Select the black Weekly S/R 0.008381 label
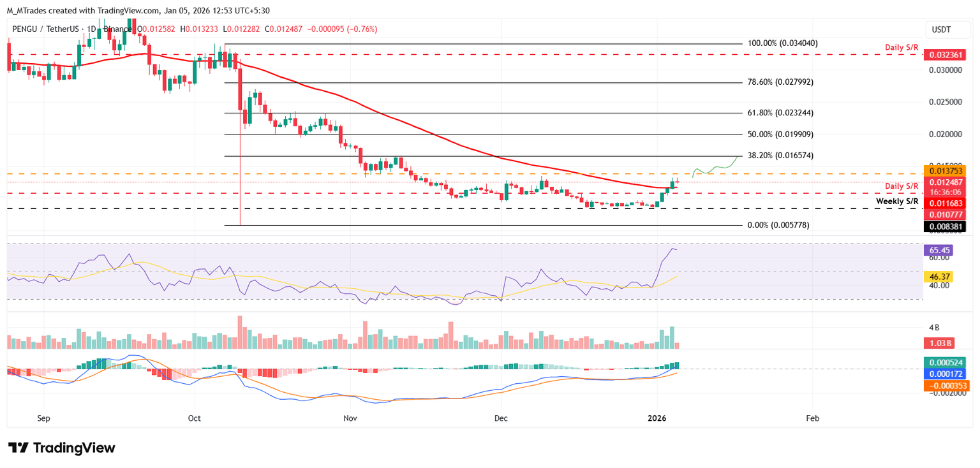Image resolution: width=980 pixels, height=468 pixels. (945, 226)
